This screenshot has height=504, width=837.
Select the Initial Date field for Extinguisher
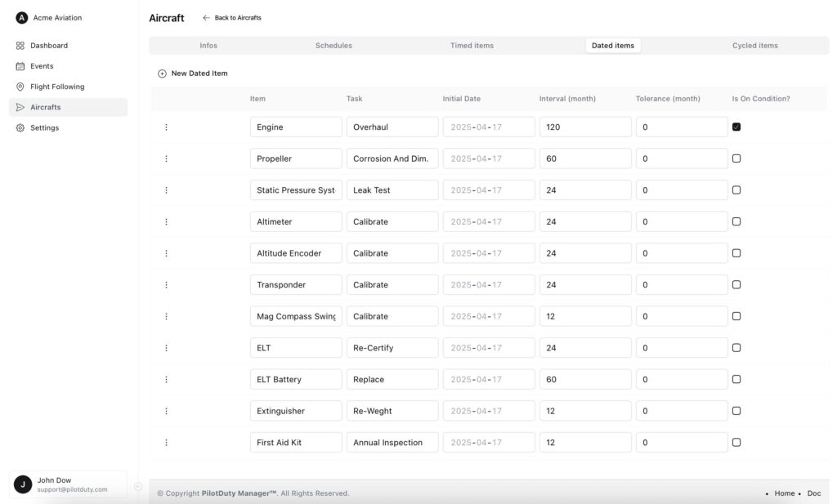tap(489, 411)
